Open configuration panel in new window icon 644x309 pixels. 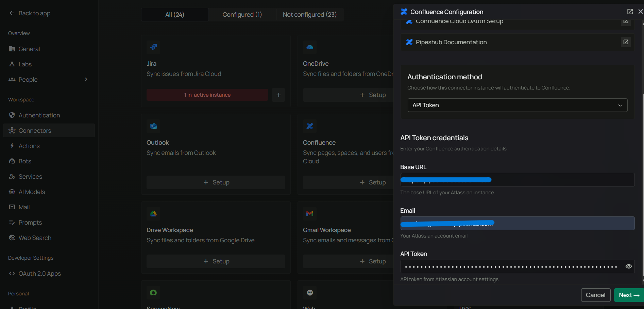(630, 12)
